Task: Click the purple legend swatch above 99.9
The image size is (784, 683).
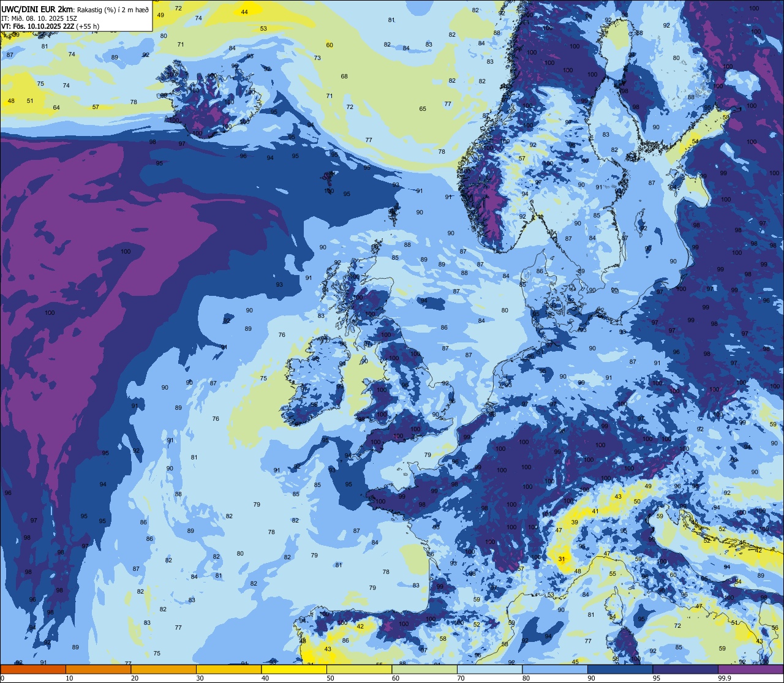Action: [x=750, y=669]
